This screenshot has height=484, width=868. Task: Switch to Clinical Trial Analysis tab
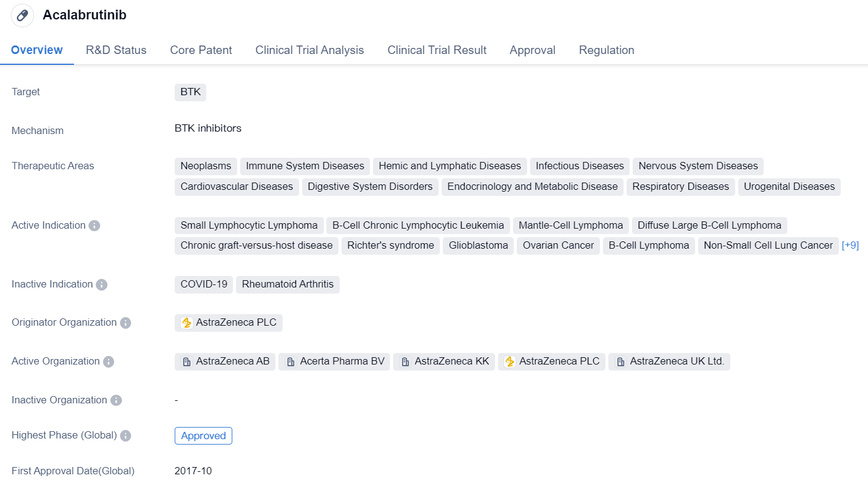tap(309, 50)
